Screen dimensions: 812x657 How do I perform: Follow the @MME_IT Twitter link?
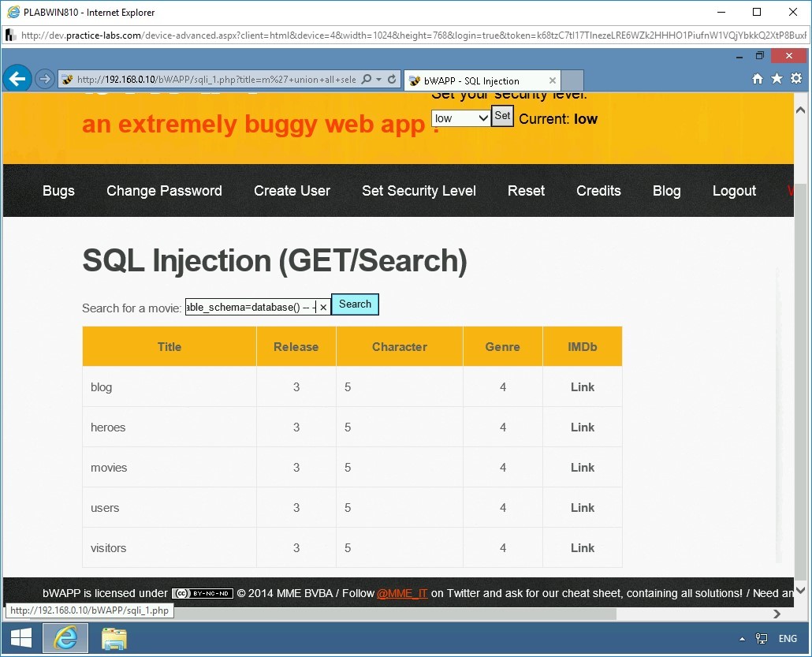(x=402, y=593)
